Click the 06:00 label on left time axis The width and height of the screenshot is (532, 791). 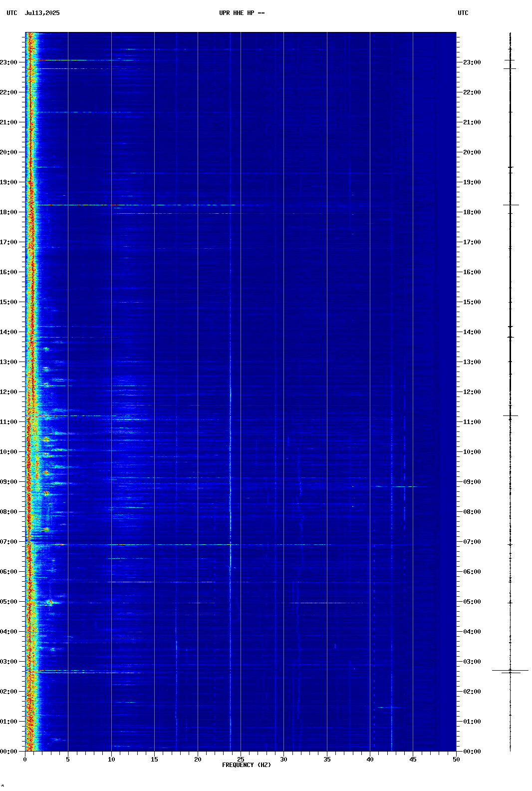click(8, 572)
